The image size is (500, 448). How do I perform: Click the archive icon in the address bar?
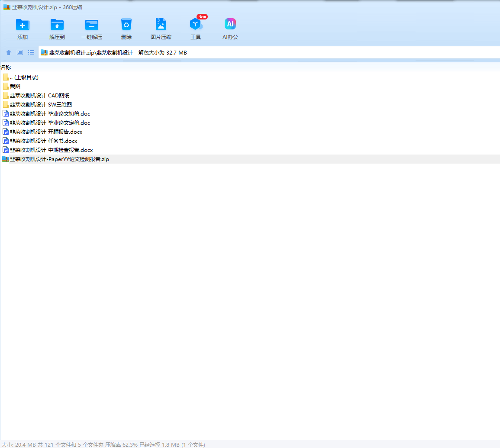coord(44,53)
